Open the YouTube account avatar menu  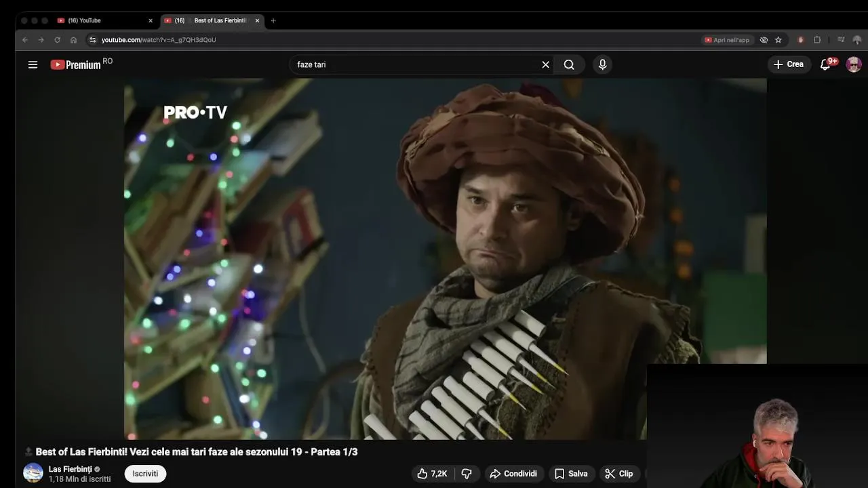[854, 64]
